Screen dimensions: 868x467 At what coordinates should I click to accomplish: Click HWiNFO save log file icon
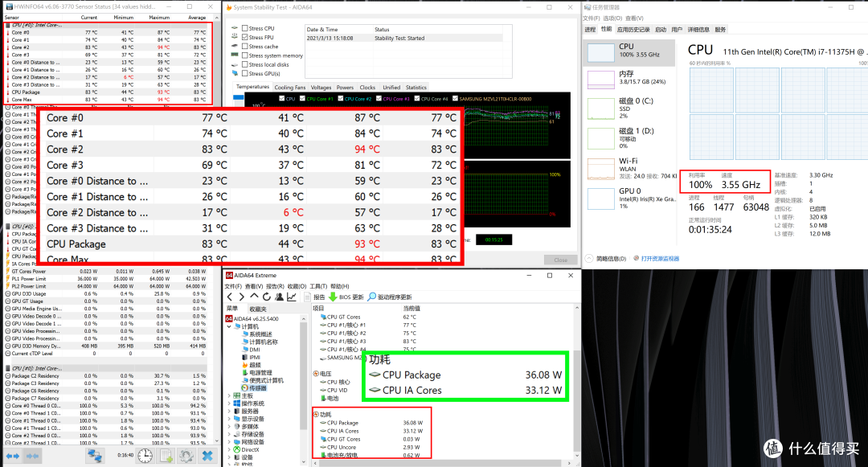(x=166, y=456)
